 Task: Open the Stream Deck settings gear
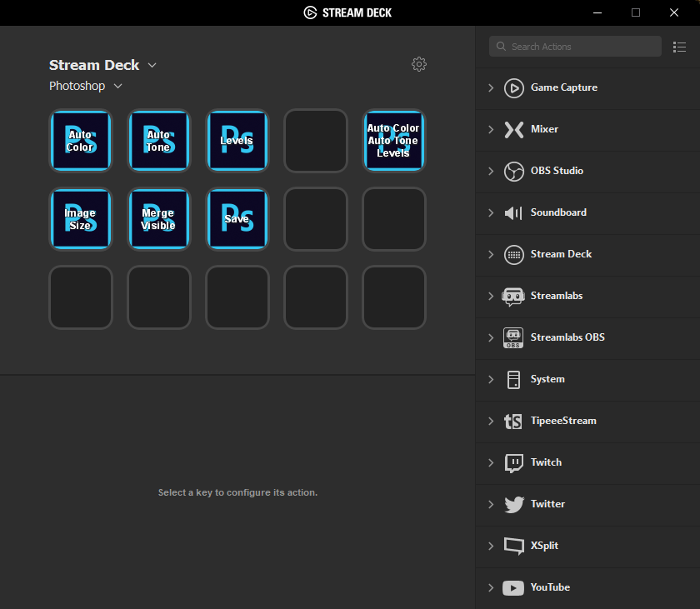click(418, 64)
